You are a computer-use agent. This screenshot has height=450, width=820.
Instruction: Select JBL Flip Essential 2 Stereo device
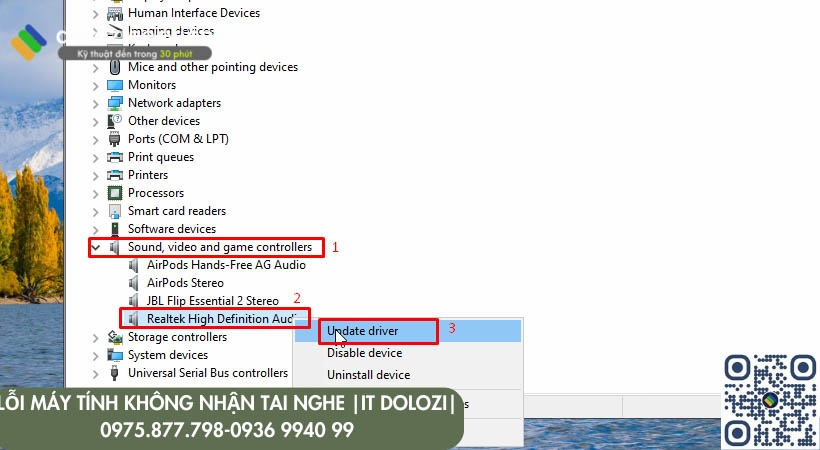tap(212, 301)
